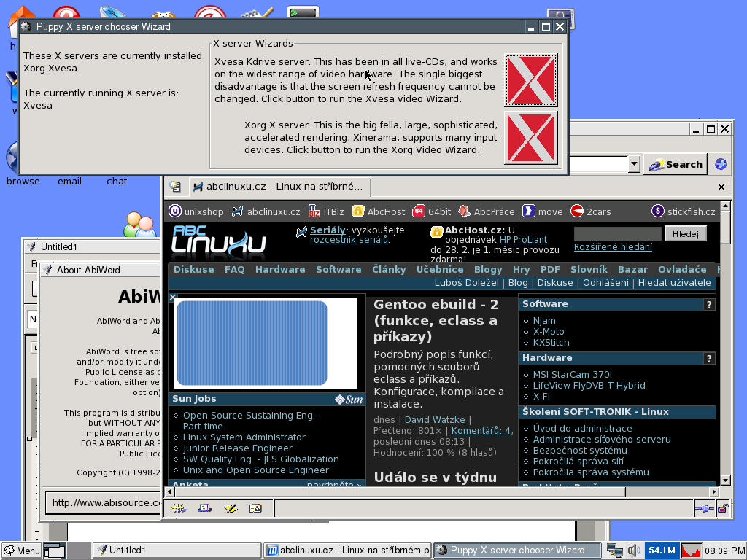Open Composer icon in browser status bar
This screenshot has height=560, width=747.
click(x=230, y=508)
